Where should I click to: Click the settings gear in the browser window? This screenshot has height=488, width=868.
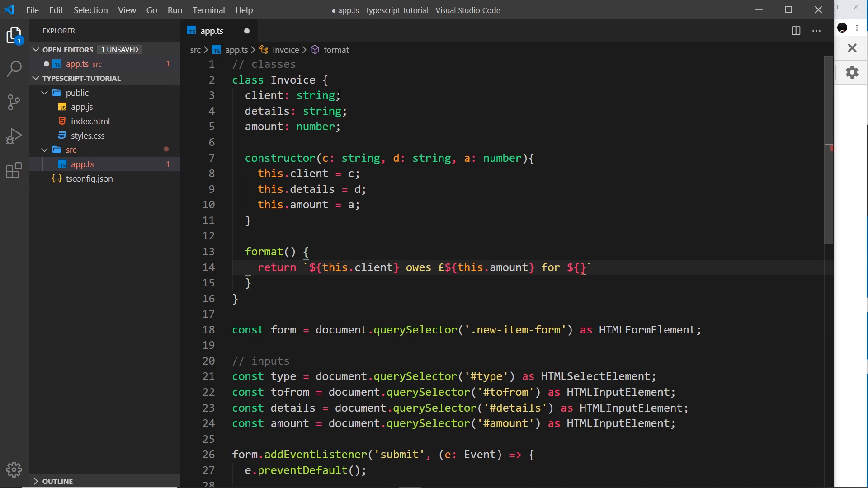click(852, 72)
